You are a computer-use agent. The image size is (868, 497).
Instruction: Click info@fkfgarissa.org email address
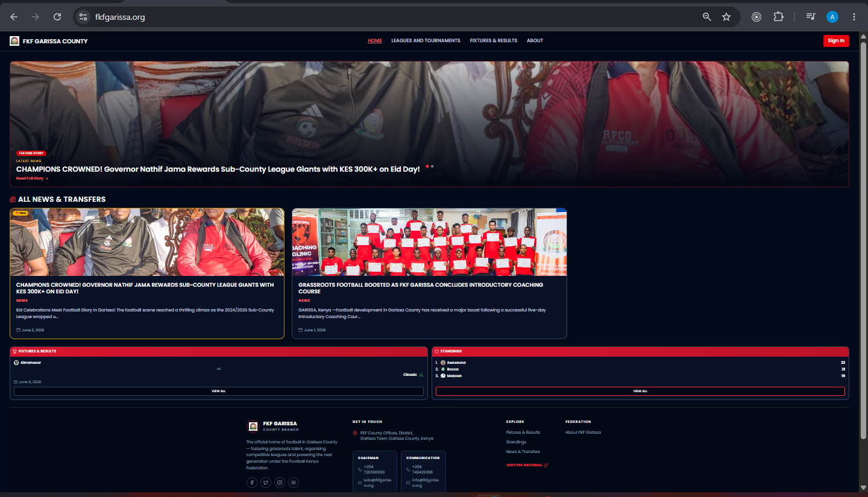tap(426, 483)
